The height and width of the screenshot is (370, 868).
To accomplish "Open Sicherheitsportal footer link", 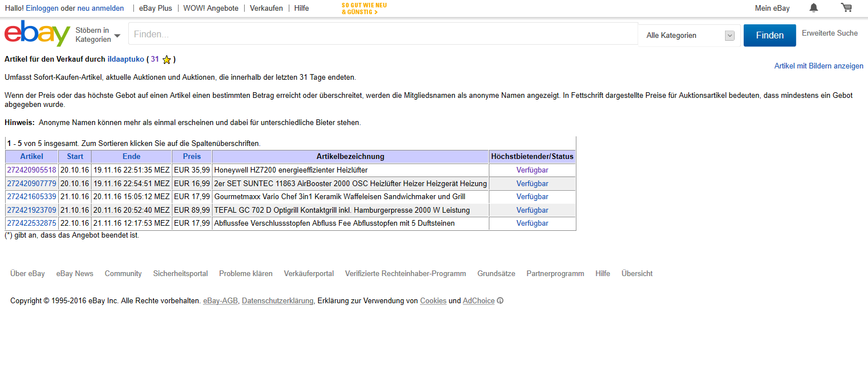I will click(x=180, y=273).
